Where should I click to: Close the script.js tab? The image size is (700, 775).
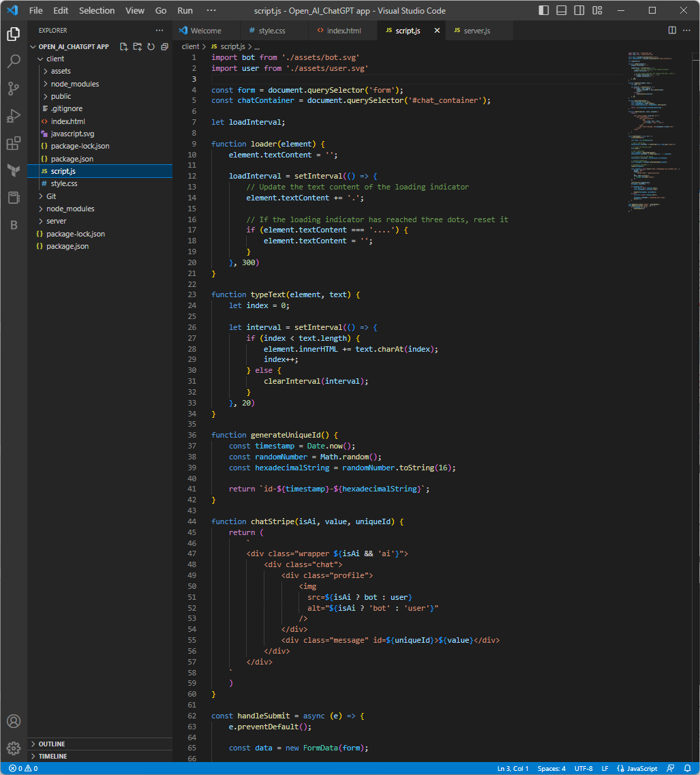click(x=437, y=31)
